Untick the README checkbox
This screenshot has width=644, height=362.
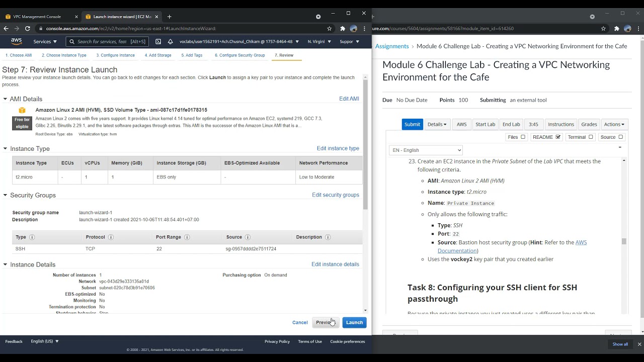point(557,137)
